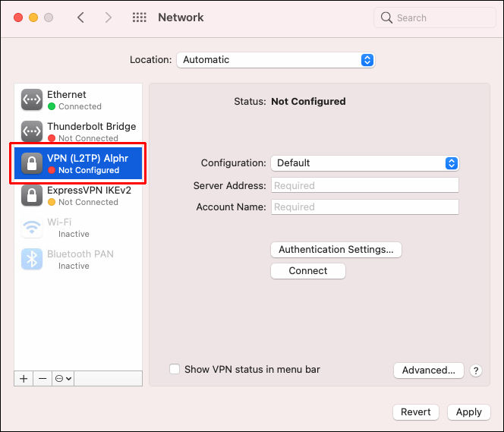The width and height of the screenshot is (504, 432).
Task: Show all preferences grid icon
Action: click(x=140, y=17)
